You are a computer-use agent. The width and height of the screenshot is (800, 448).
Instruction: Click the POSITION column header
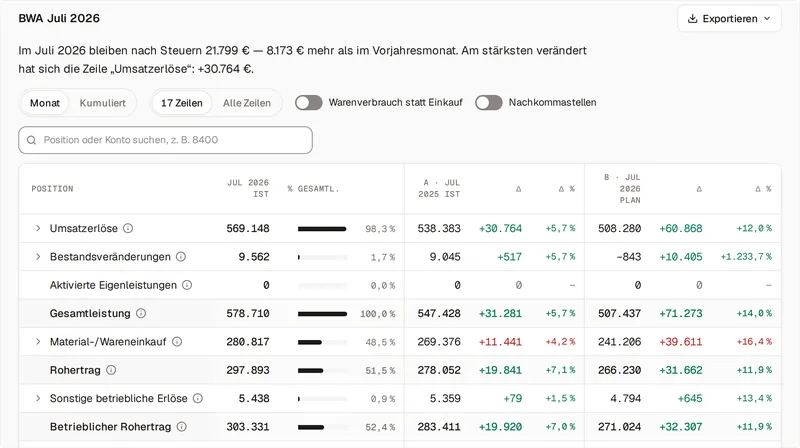[53, 189]
